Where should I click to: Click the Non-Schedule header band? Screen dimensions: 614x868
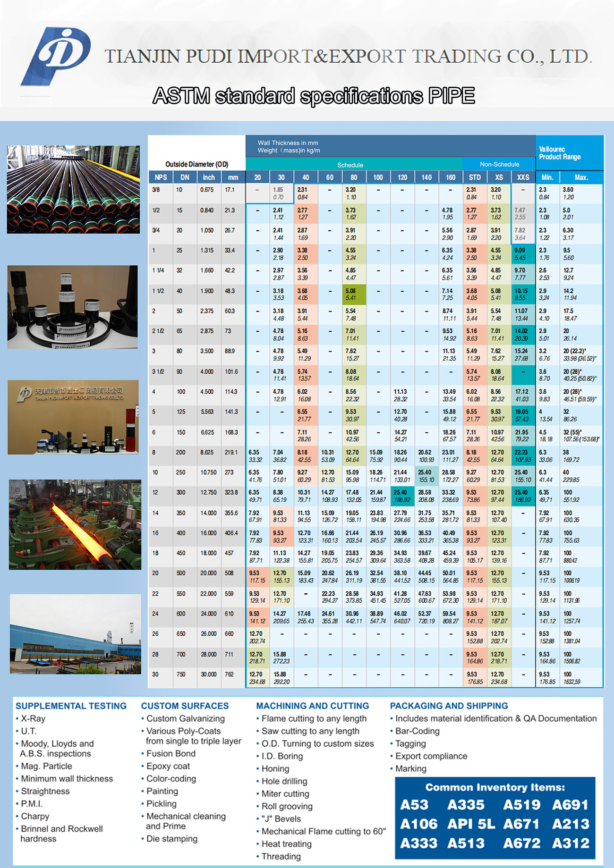click(x=500, y=164)
